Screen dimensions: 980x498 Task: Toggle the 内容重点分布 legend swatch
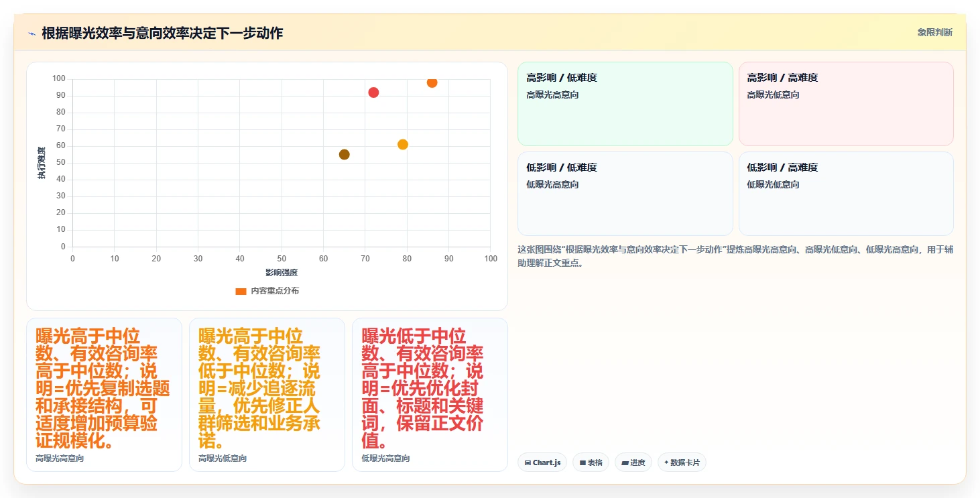click(241, 291)
